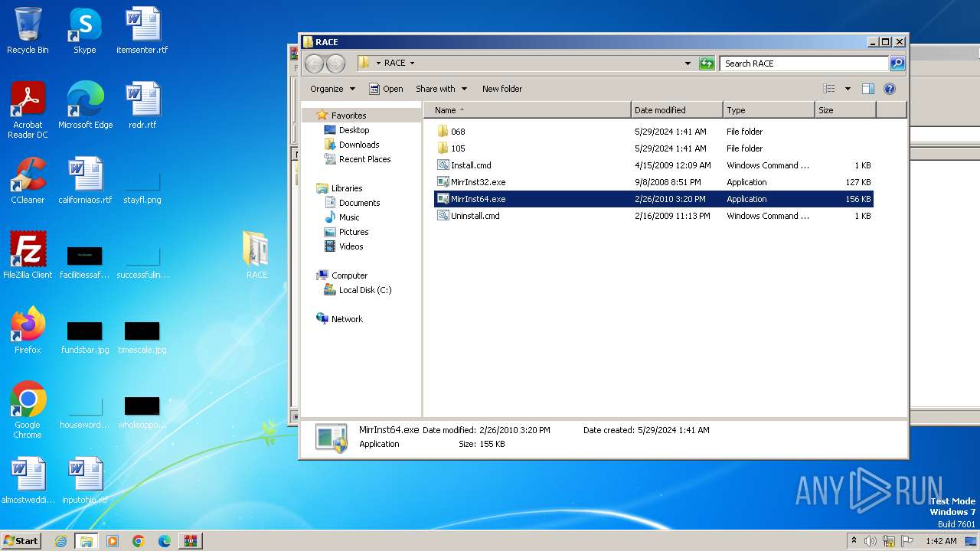Sort by the Size column
The image size is (980, 551).
[x=844, y=110]
